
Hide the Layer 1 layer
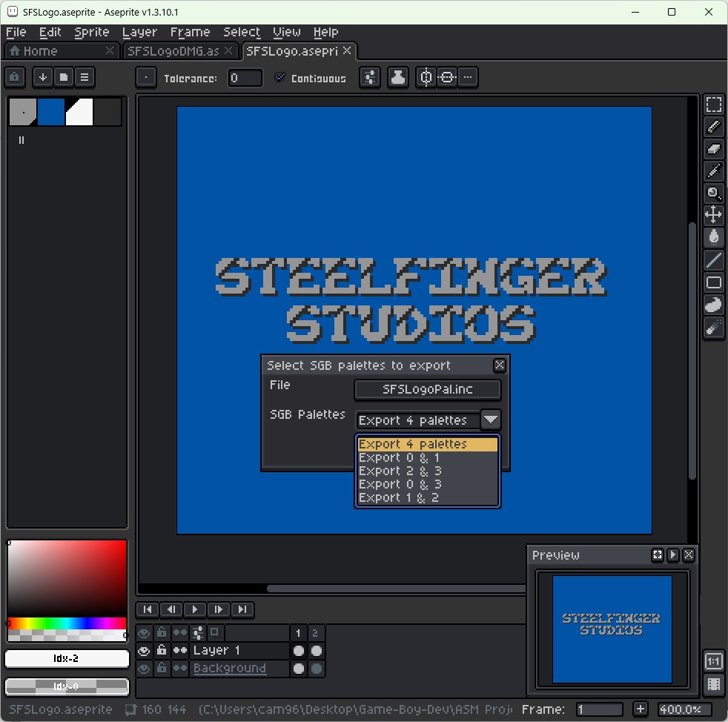pos(144,651)
